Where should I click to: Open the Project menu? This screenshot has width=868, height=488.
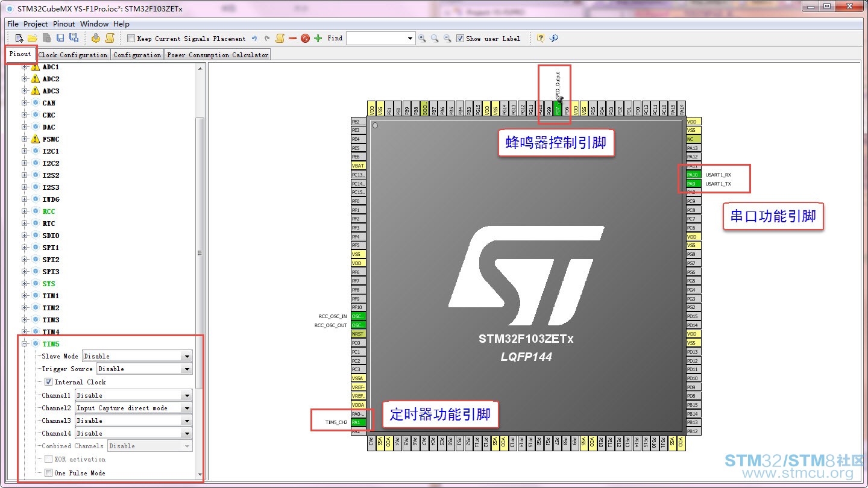click(36, 24)
